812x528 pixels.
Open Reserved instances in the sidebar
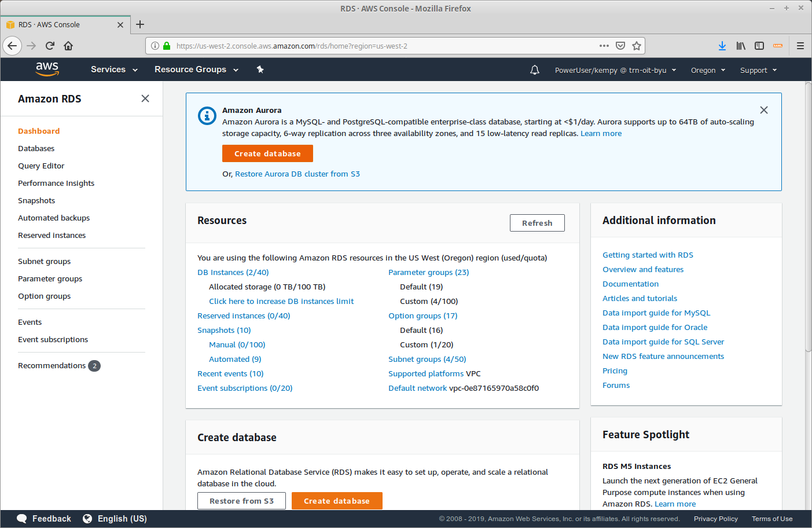tap(52, 236)
